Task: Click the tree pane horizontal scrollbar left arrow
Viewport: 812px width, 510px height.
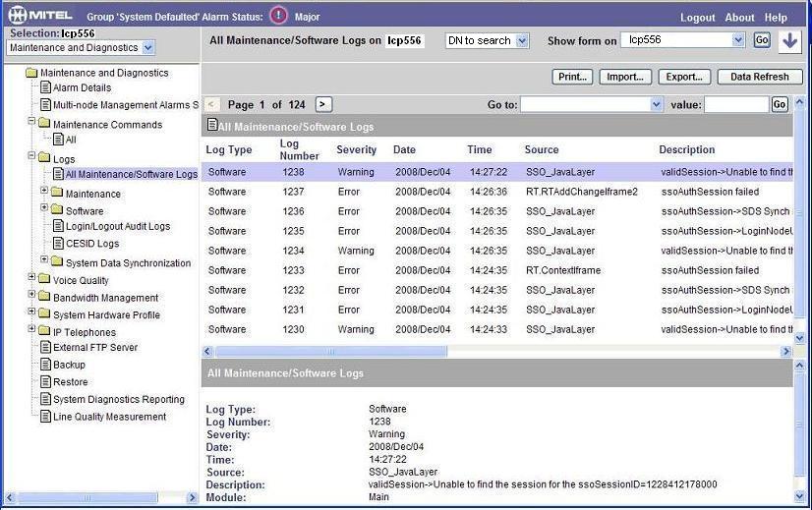Action: pyautogui.click(x=9, y=498)
